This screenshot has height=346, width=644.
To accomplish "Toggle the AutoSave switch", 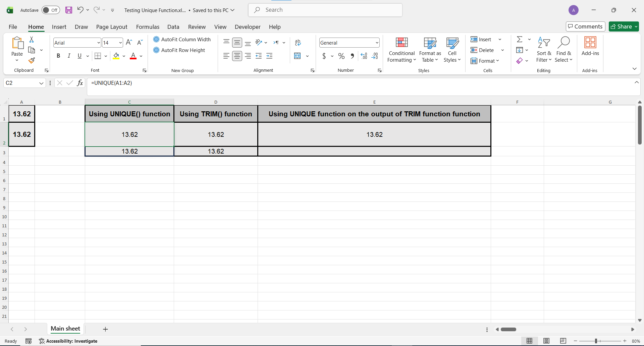I will (51, 10).
